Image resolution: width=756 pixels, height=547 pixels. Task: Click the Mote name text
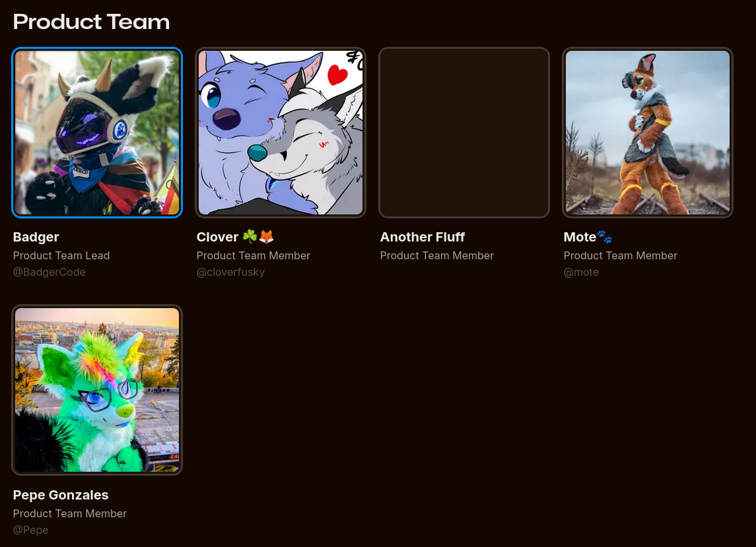[x=580, y=237]
